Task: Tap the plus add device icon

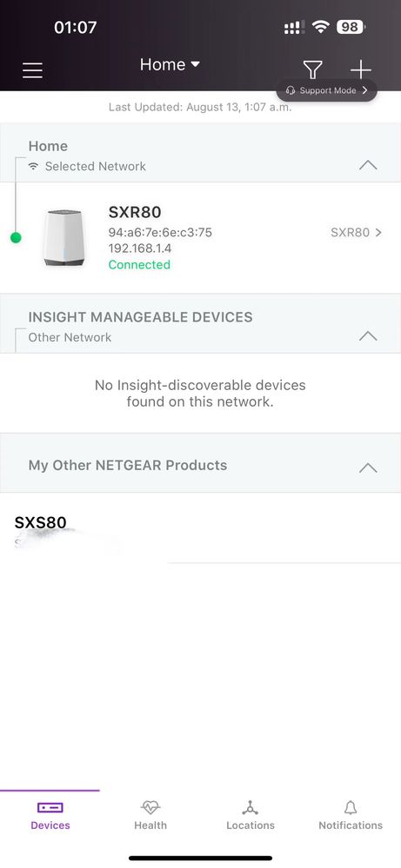Action: [361, 70]
